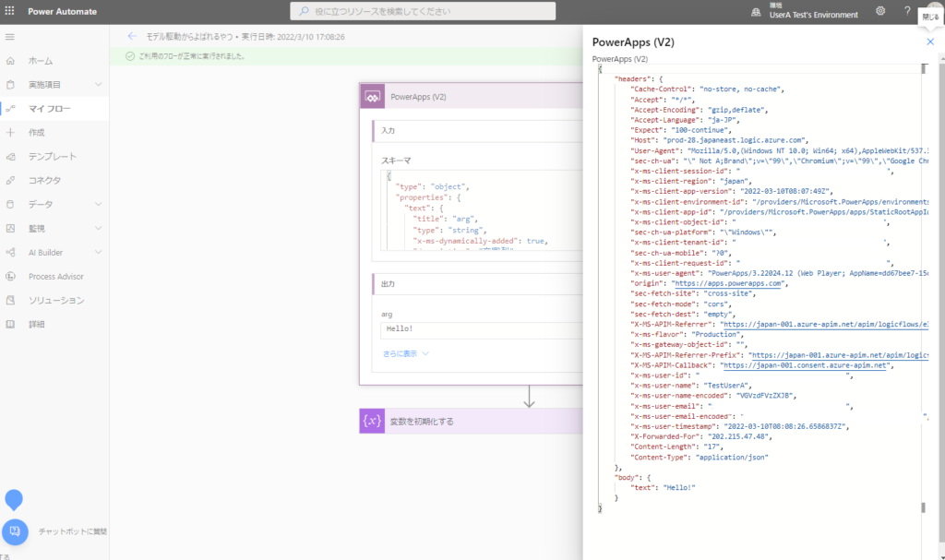
Task: Open the https://apps.powerapps.com origin link
Action: 729,283
